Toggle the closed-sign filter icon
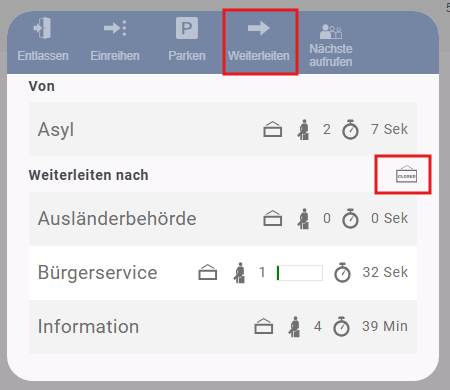 tap(406, 174)
